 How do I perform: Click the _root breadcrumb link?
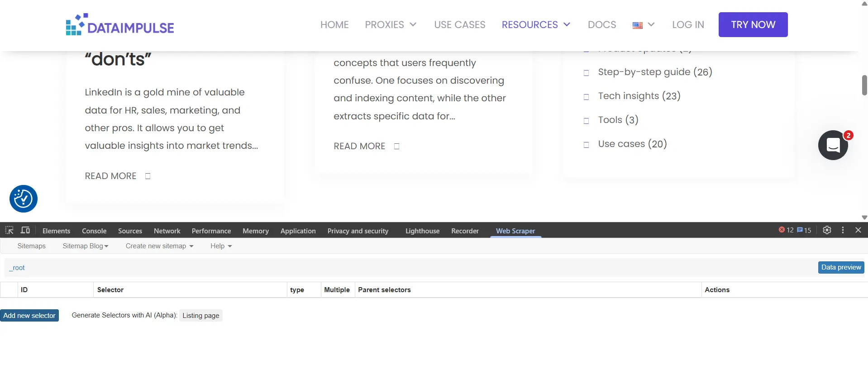(x=17, y=268)
